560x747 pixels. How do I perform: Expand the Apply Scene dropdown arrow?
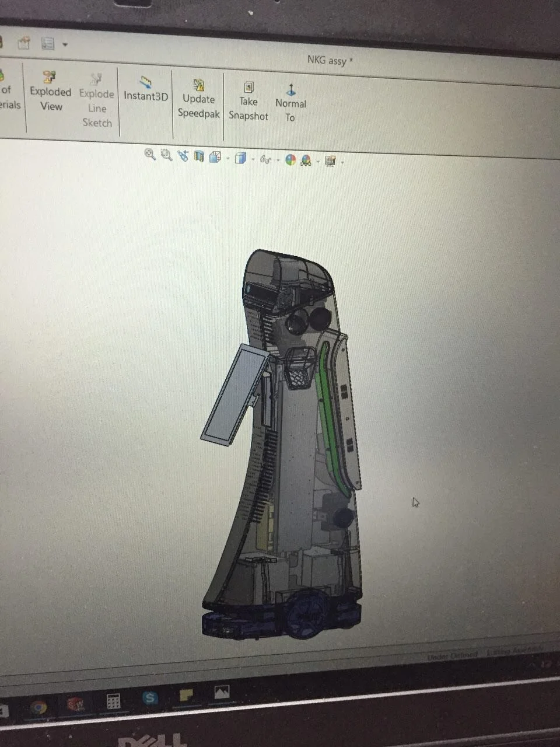318,162
